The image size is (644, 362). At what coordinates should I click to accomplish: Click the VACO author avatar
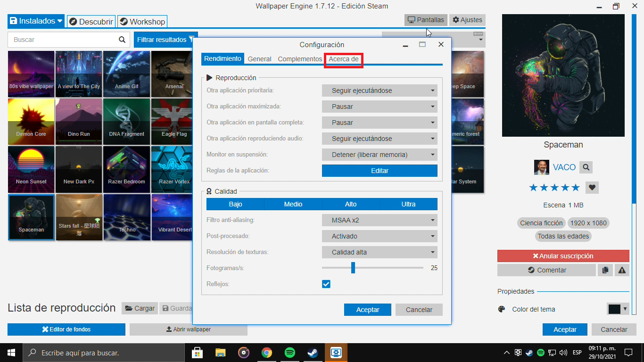pos(541,167)
